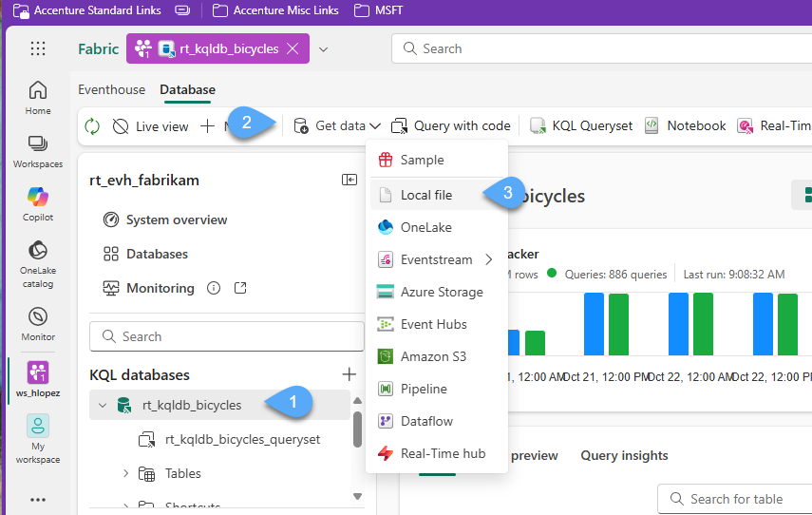
Task: Collapse the rt_kqldb_bicycles tree node
Action: pyautogui.click(x=103, y=405)
